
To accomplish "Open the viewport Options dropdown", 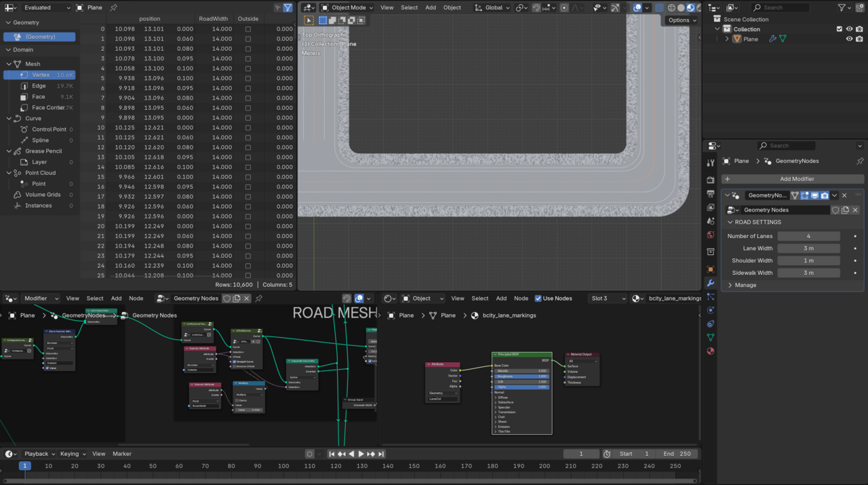I will [681, 20].
